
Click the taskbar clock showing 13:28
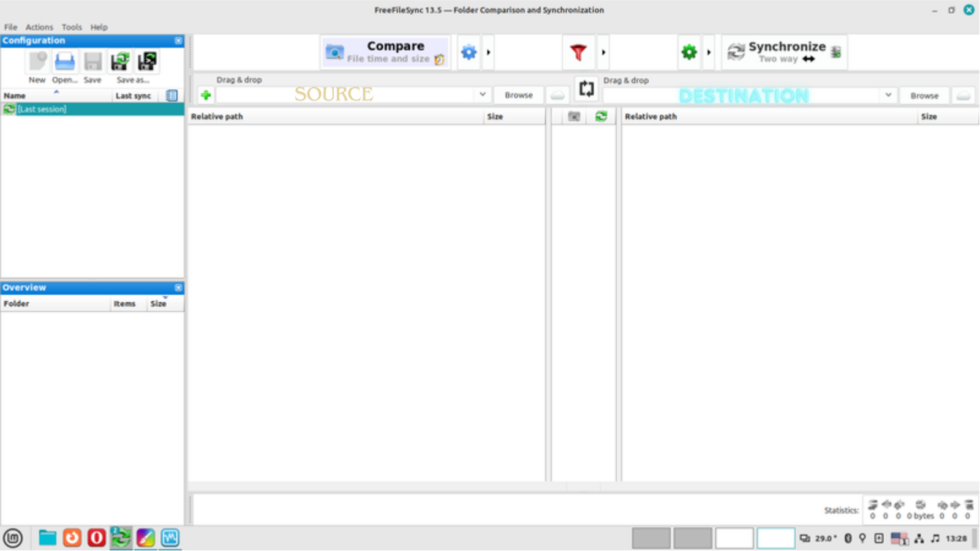pyautogui.click(x=956, y=539)
